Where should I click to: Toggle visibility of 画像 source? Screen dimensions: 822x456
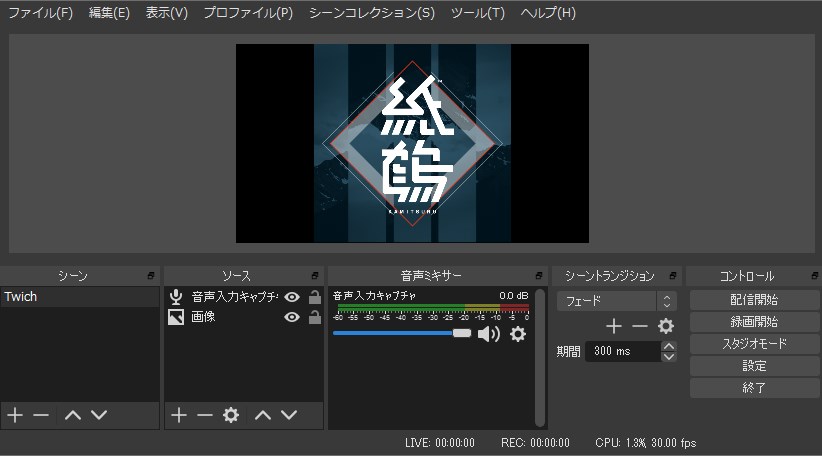(292, 317)
